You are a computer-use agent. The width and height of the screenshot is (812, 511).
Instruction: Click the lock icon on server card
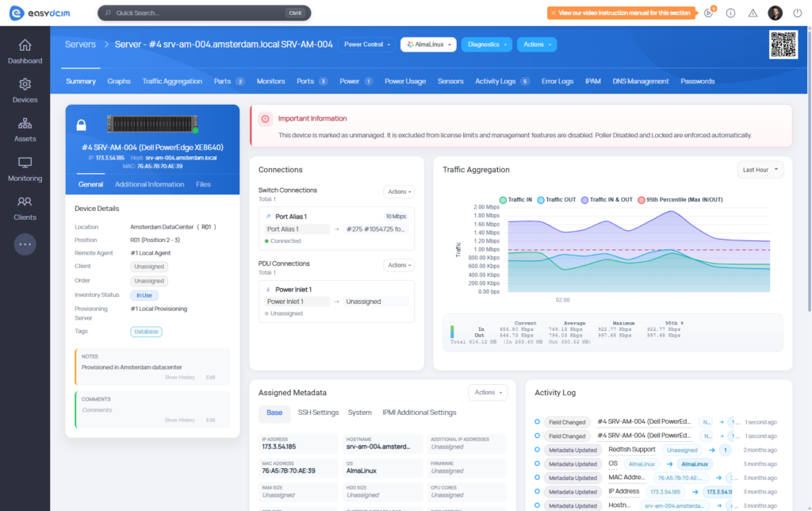tap(82, 125)
